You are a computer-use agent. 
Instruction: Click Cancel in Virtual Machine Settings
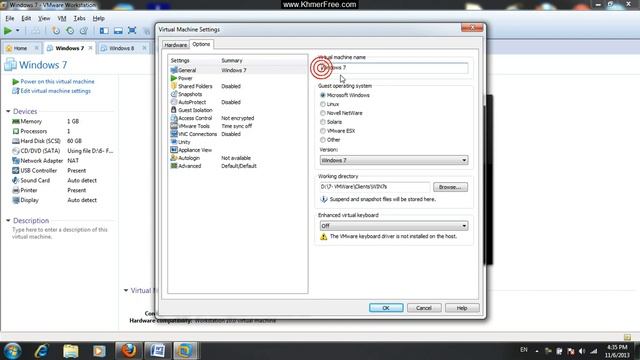coord(424,308)
